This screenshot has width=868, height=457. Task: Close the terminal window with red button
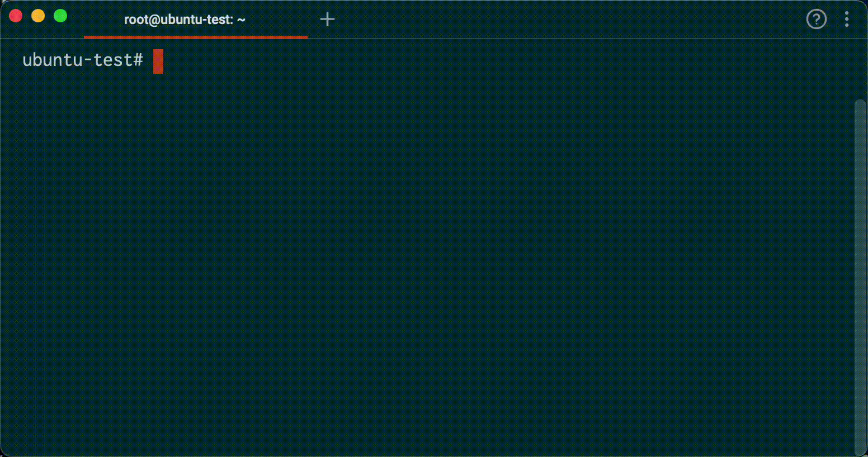pos(16,16)
